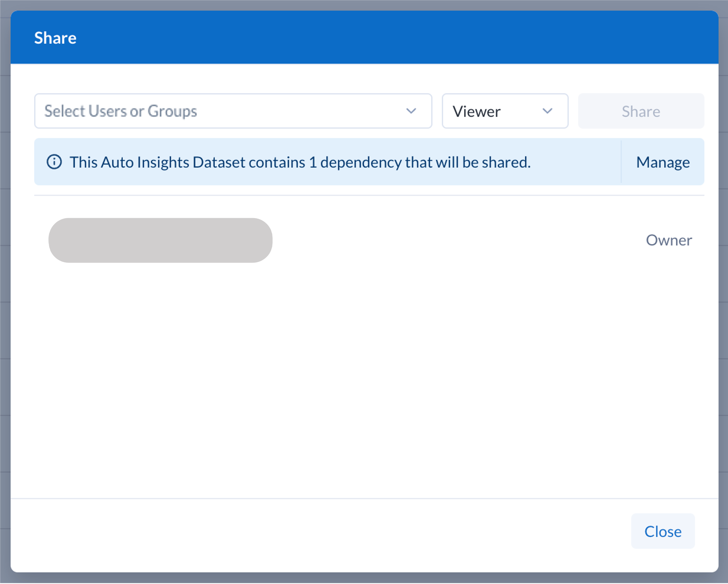The width and height of the screenshot is (728, 584).
Task: Open Manage for shared dependencies
Action: tap(663, 162)
